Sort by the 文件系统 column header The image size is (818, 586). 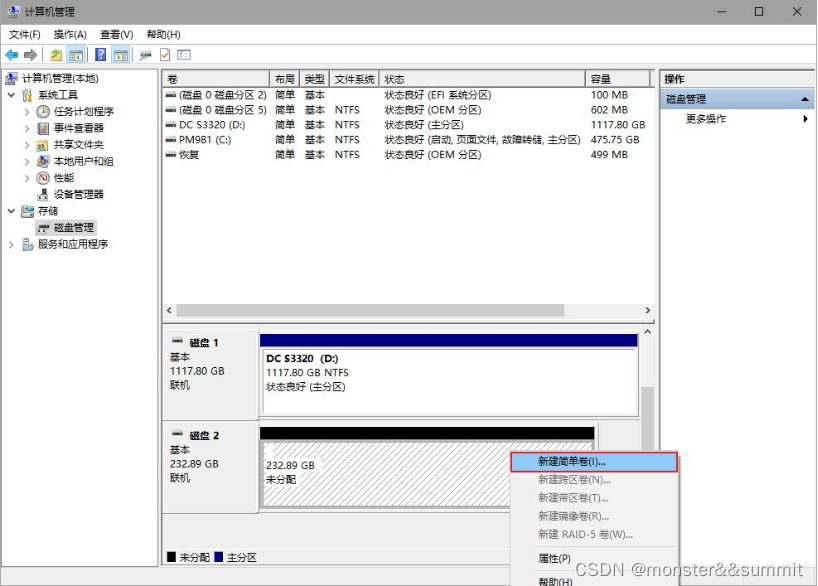click(354, 79)
